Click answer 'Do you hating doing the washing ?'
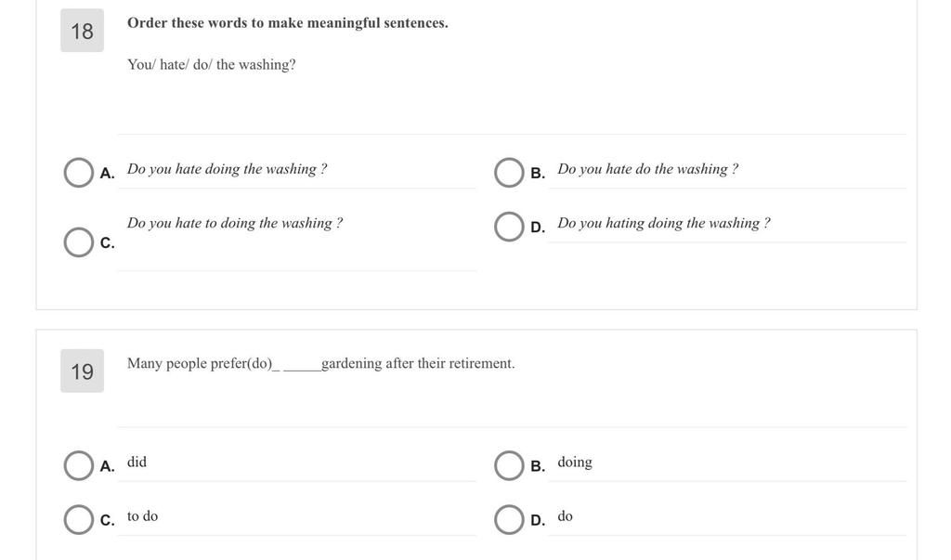The height and width of the screenshot is (560, 951). (x=663, y=223)
